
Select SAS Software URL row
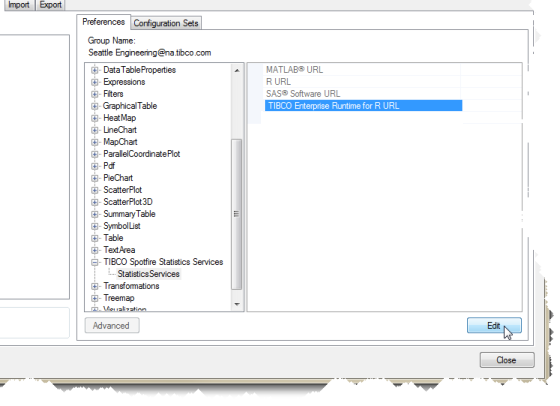click(x=362, y=94)
